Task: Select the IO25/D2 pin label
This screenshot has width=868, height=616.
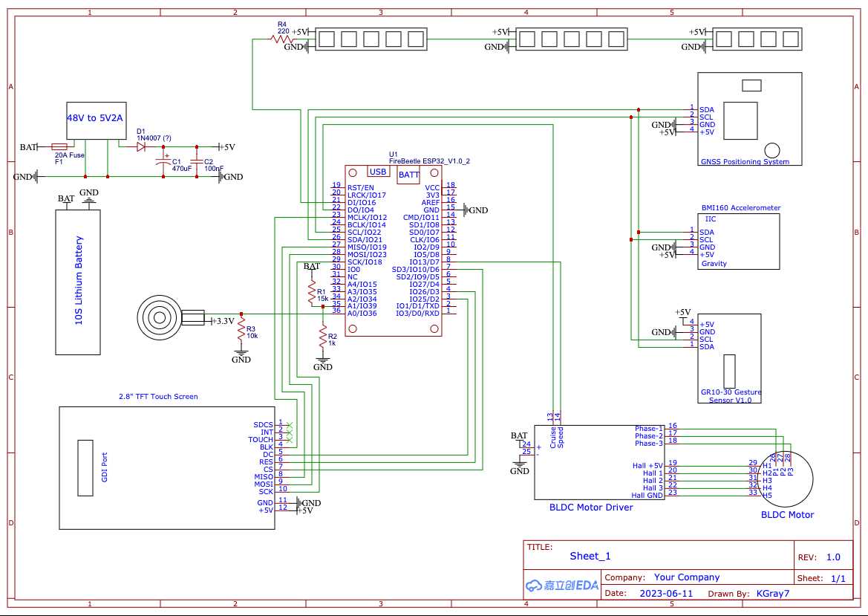Action: 425,299
